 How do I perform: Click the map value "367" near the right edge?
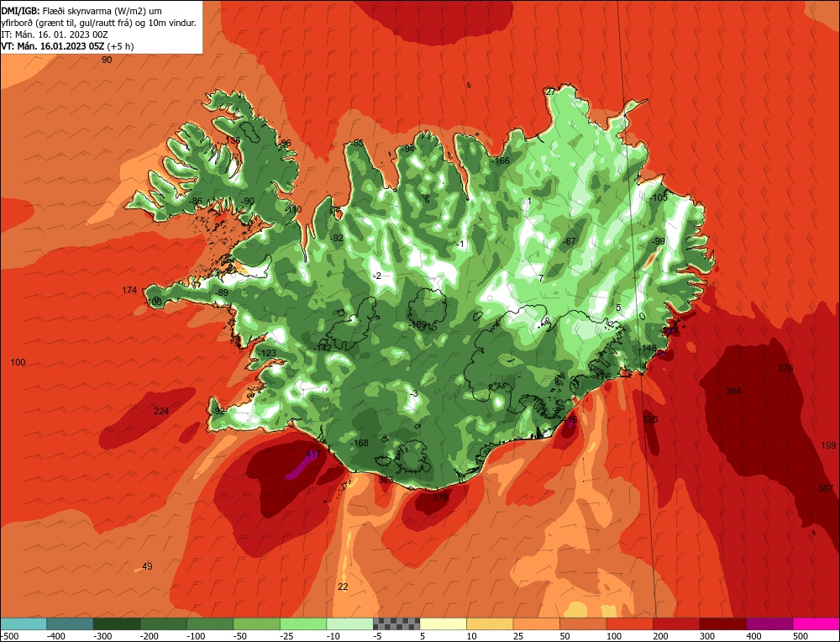[x=826, y=488]
